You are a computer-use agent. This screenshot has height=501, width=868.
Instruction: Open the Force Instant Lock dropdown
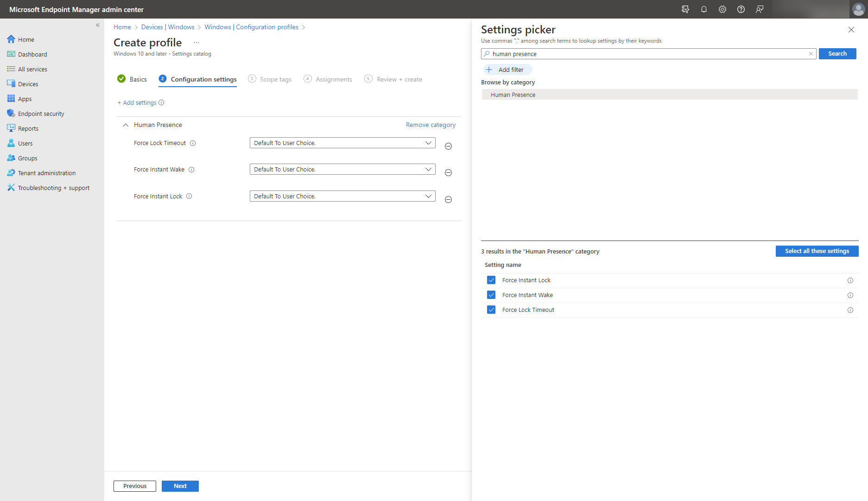click(342, 197)
